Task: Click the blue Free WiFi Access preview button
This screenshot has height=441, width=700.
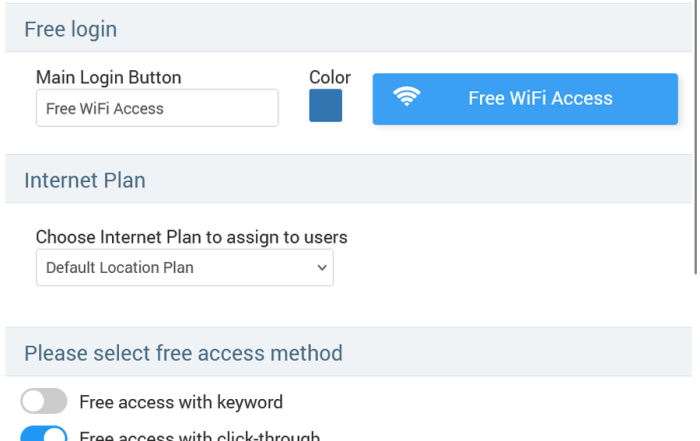Action: 525,99
